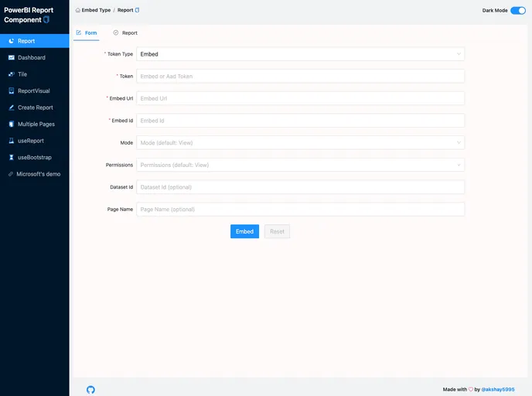This screenshot has width=532, height=396.
Task: Expand the Mode dropdown
Action: click(x=300, y=143)
